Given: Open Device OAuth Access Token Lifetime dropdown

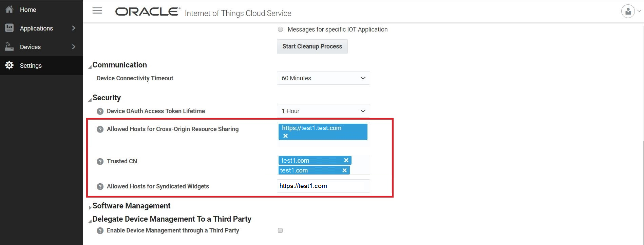Looking at the screenshot, I should [323, 111].
